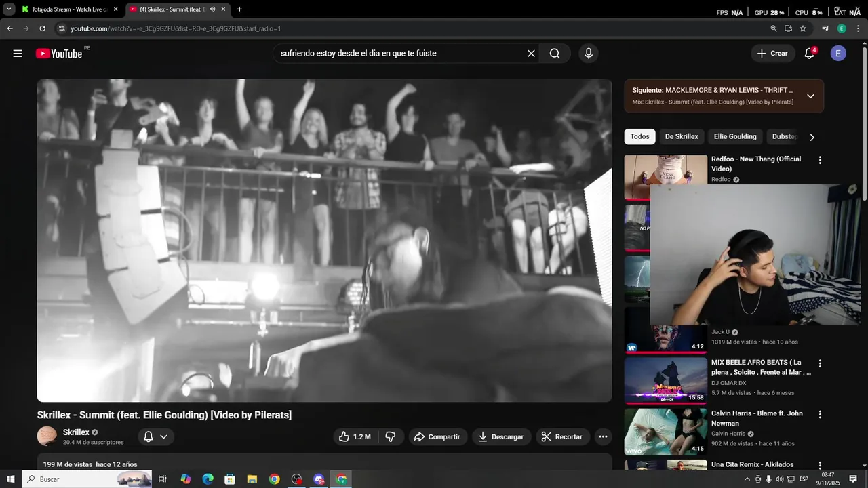
Task: Reload the page in Chrome
Action: [42, 28]
